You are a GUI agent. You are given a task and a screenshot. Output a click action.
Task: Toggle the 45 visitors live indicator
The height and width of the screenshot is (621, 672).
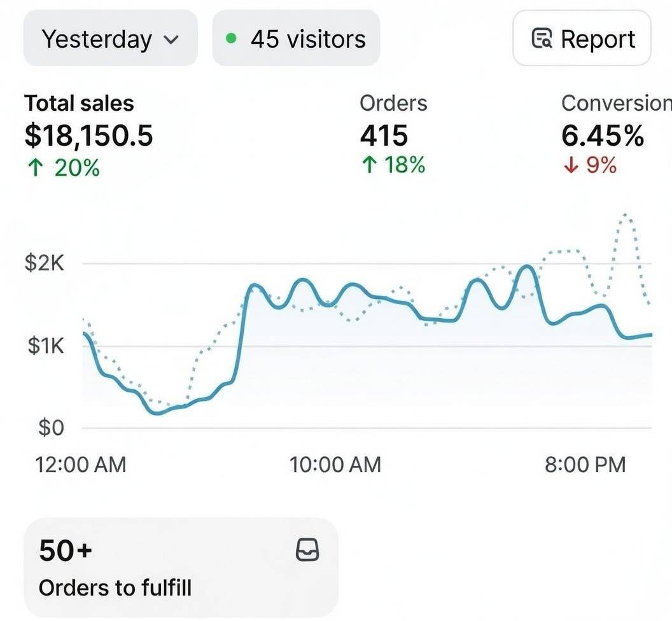point(296,38)
